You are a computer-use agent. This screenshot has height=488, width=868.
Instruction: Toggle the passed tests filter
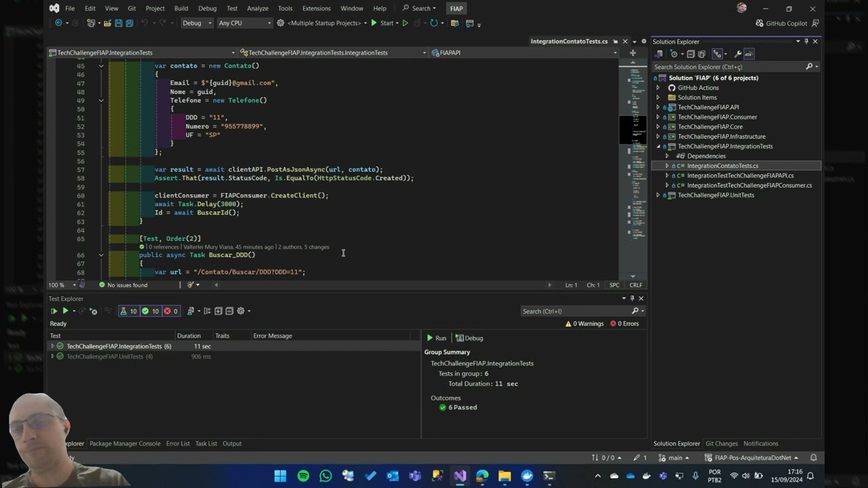click(x=151, y=311)
